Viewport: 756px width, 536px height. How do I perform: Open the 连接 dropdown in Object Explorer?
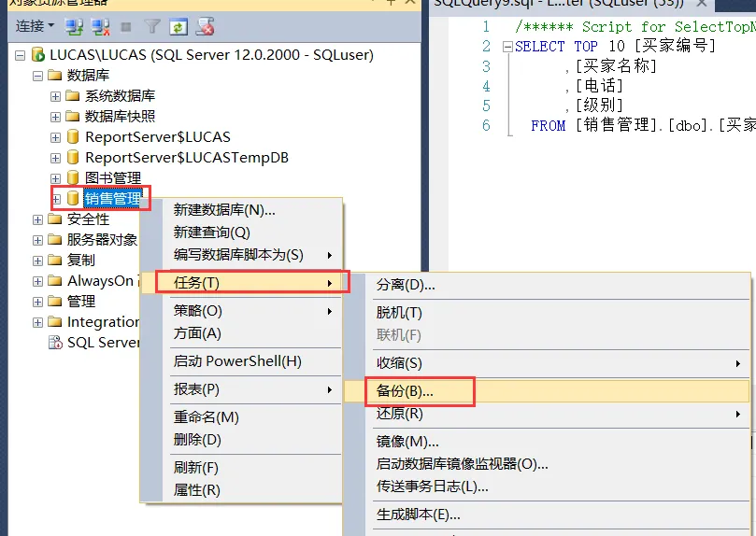pos(35,26)
